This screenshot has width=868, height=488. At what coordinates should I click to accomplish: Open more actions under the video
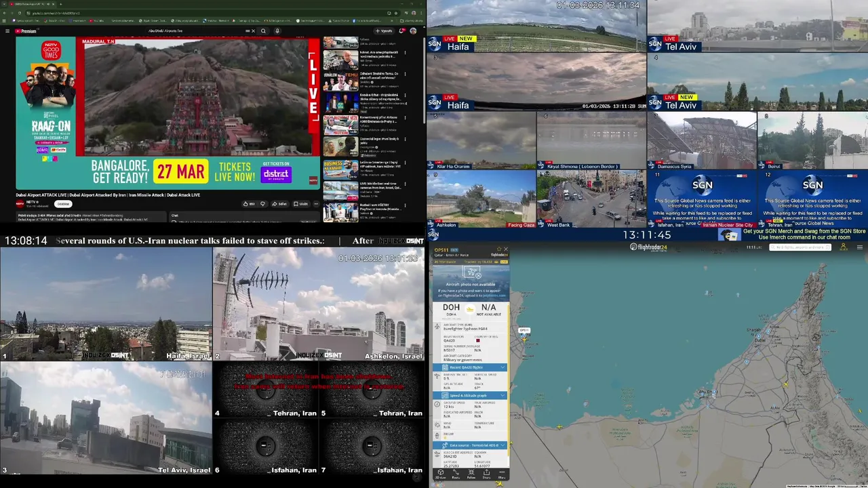(316, 204)
